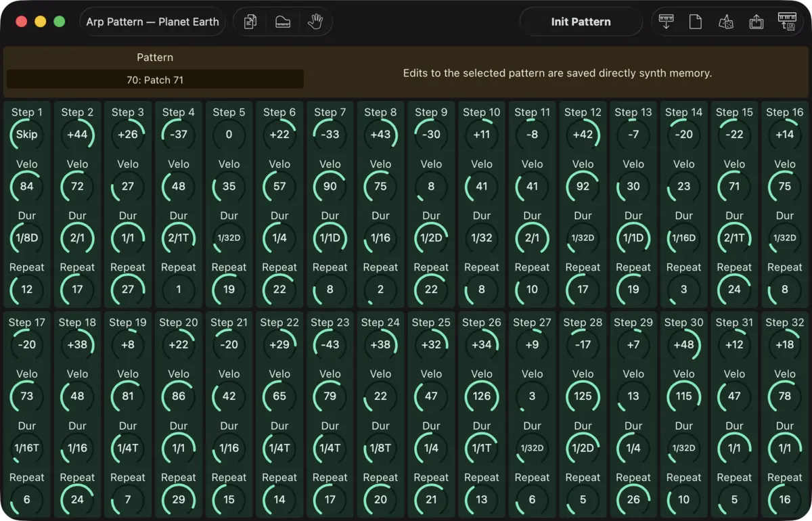Click Step 19 transpose knob showing +8

(x=128, y=345)
